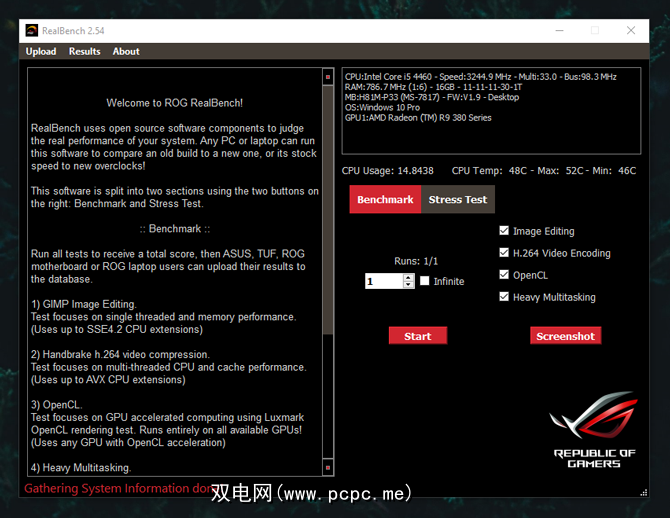Click the 'MB:H81M-P33 (MS-7817)' line
Screen dimensions: 670x518
pos(432,97)
